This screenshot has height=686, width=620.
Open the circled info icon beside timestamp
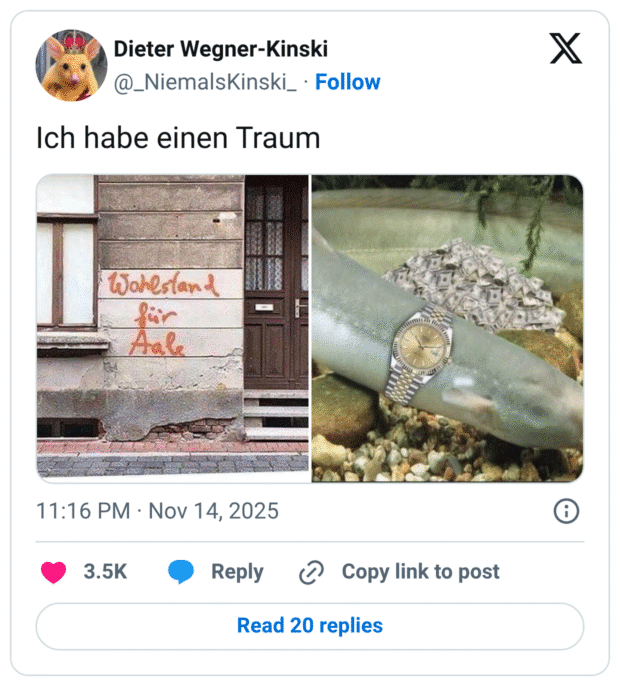coord(566,511)
